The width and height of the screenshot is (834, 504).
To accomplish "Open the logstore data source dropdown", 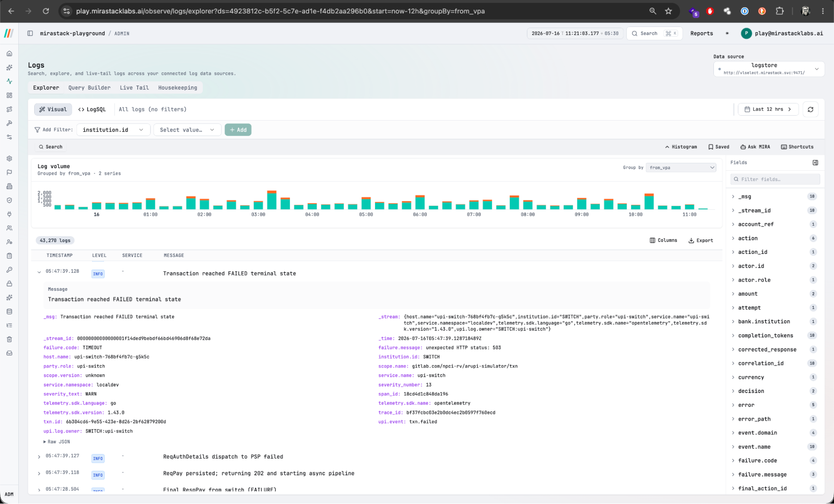I will point(768,69).
